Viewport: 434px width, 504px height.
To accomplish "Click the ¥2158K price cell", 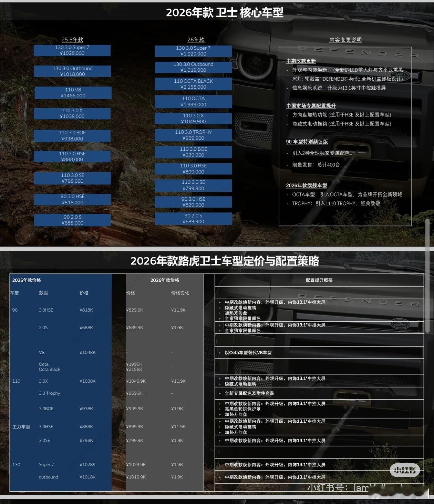I will click(x=134, y=370).
